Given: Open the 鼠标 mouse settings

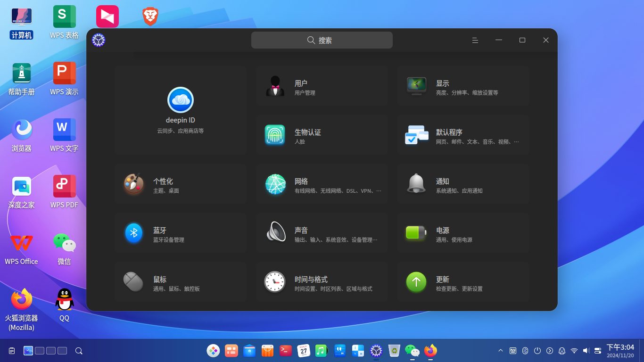Looking at the screenshot, I should [x=181, y=282].
